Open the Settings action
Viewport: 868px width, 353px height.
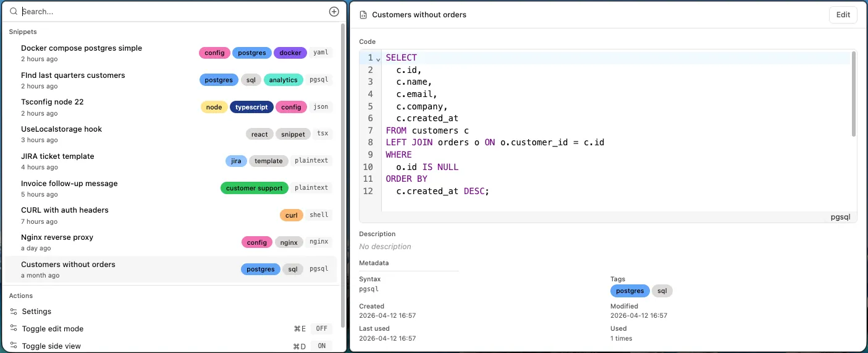(37, 312)
